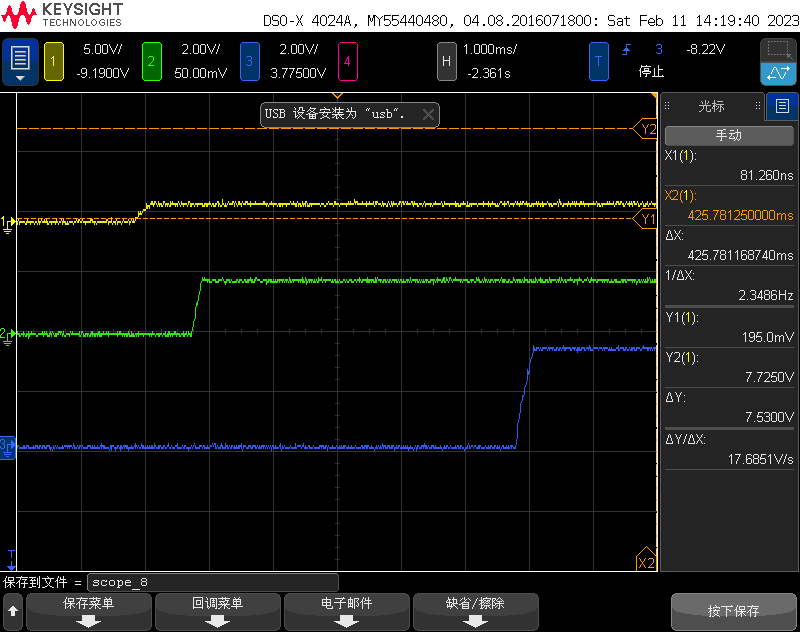Toggle channel 3 blue button
The width and height of the screenshot is (800, 632).
tap(249, 62)
